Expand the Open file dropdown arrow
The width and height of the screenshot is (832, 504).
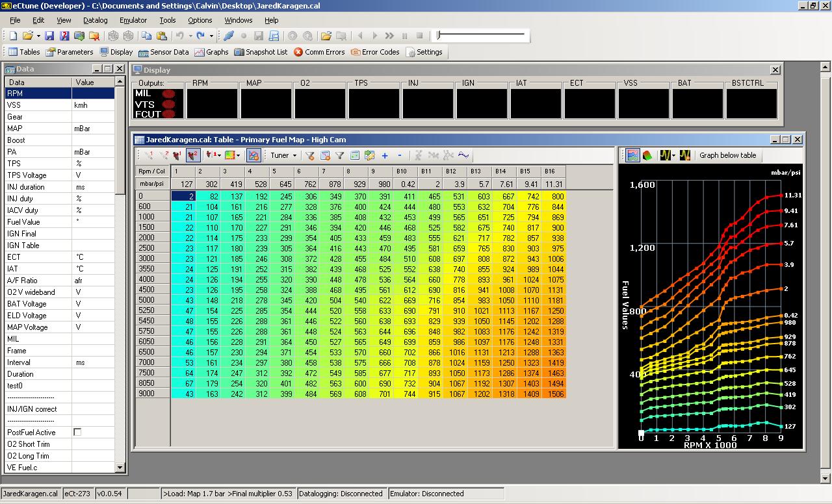pos(38,36)
